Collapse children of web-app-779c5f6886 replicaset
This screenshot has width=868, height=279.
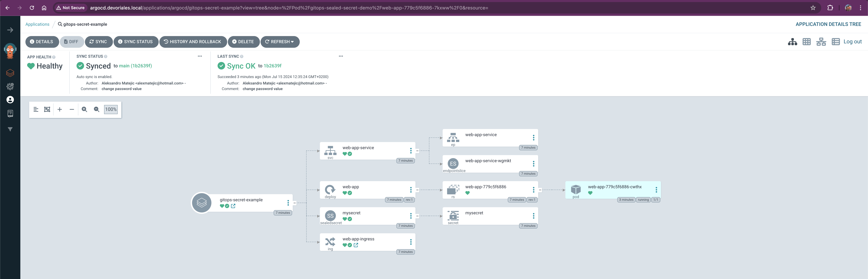(x=540, y=190)
